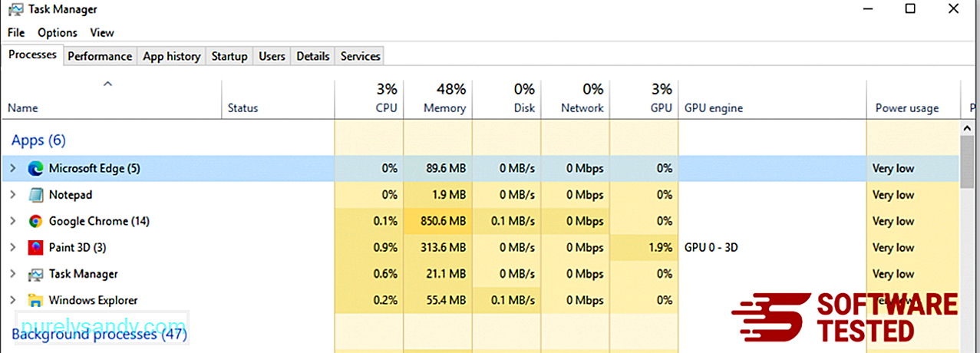
Task: Open the Options menu
Action: [x=58, y=32]
